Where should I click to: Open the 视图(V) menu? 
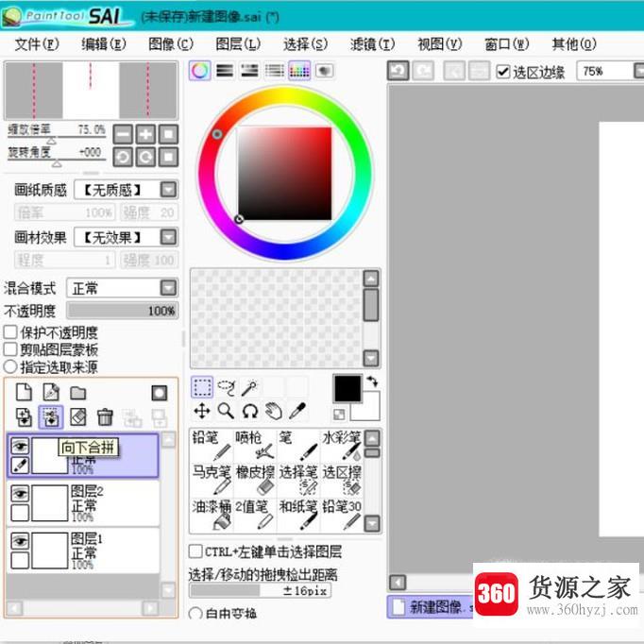tap(440, 44)
